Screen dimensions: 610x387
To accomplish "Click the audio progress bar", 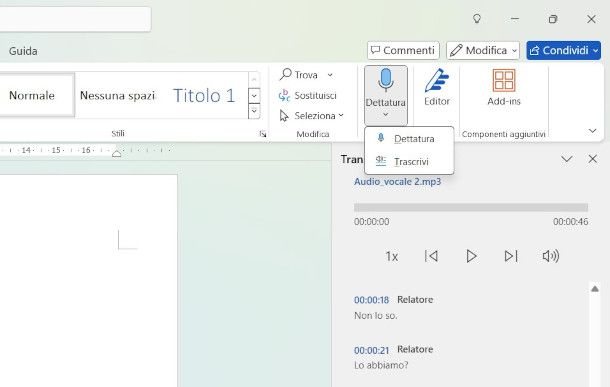I will (x=471, y=207).
